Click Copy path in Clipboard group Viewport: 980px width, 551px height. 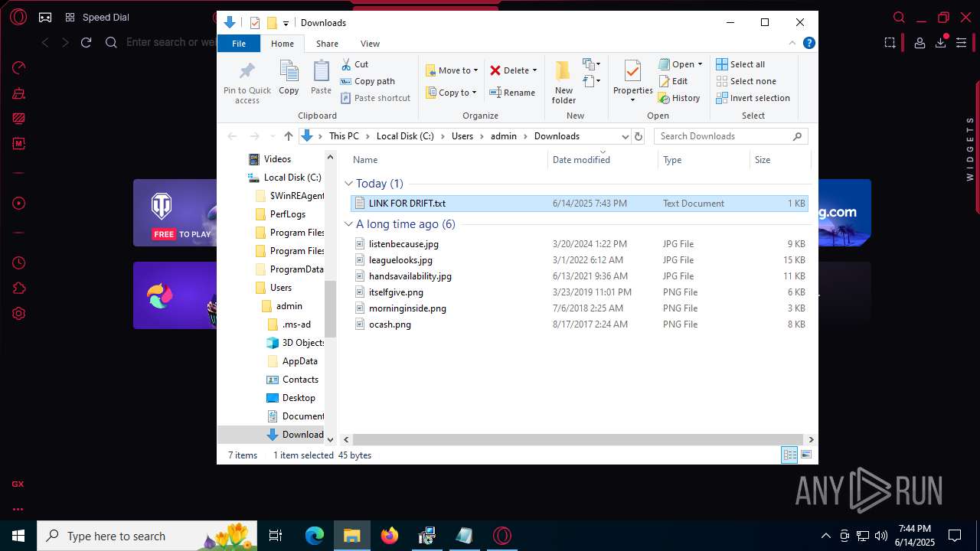click(367, 81)
